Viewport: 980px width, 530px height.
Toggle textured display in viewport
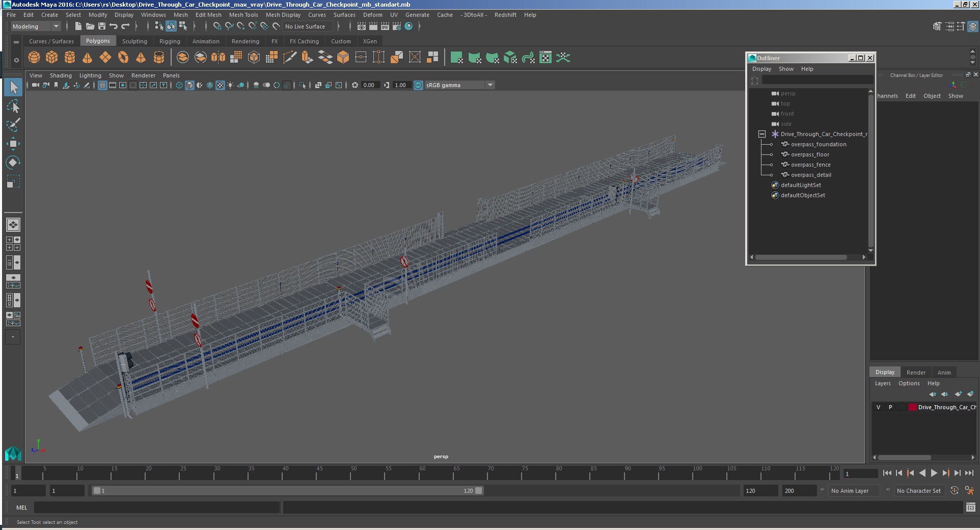220,85
